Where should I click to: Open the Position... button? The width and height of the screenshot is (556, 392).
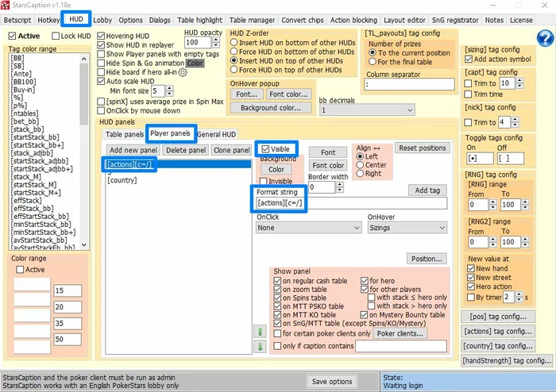click(427, 259)
